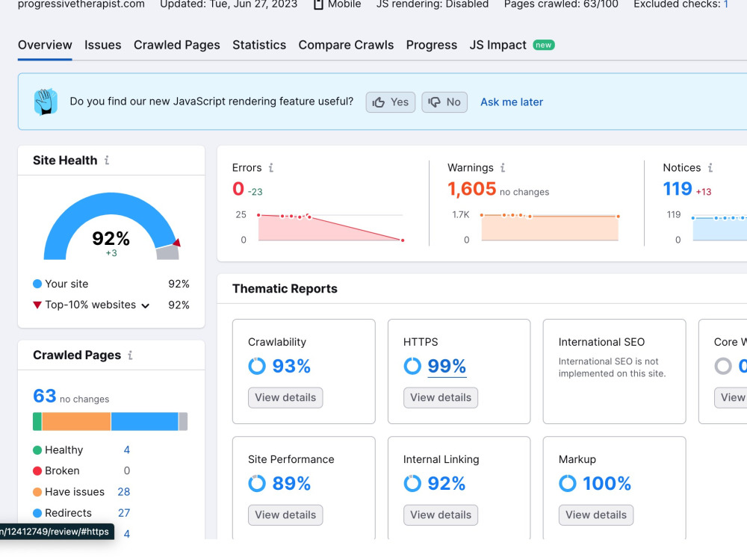Open the 92% Internal Linking score
The height and width of the screenshot is (560, 747).
pos(447,483)
